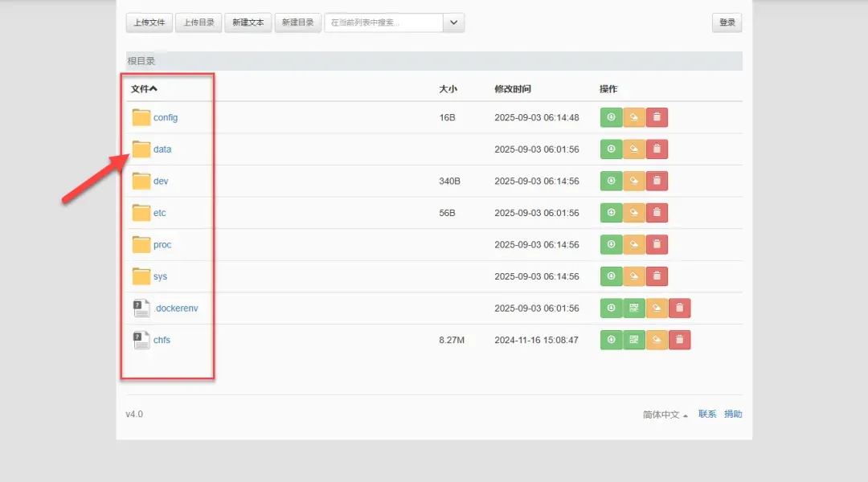
Task: Click the 根目录 breadcrumb
Action: click(141, 61)
